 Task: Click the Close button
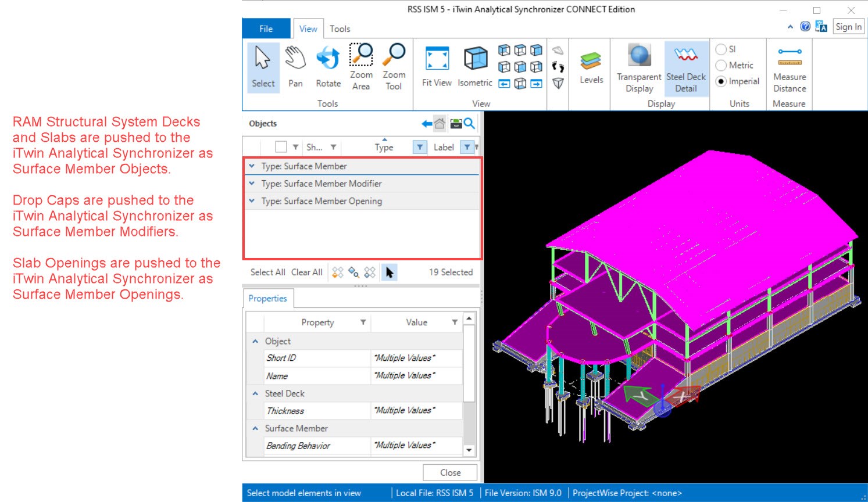450,472
